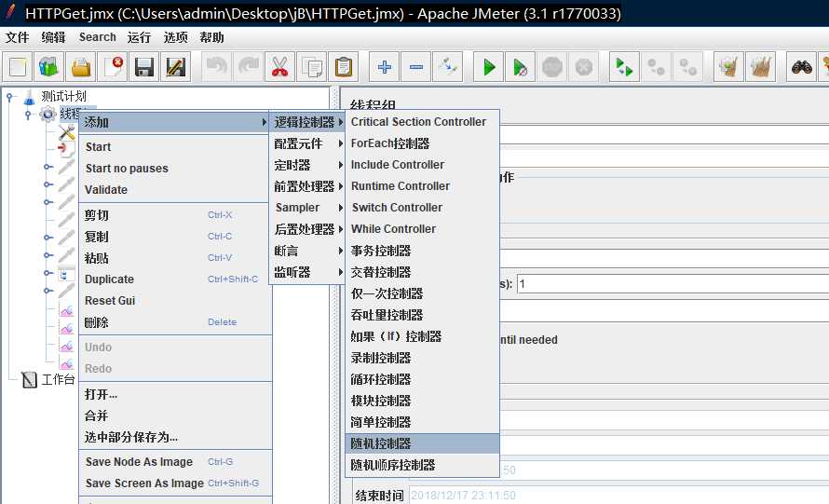Click the grayed Shutdown toolbar icon
The image size is (829, 504).
[584, 67]
